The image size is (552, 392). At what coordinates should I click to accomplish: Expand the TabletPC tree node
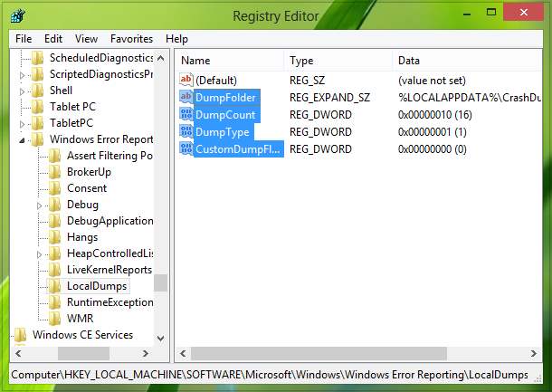(x=22, y=124)
